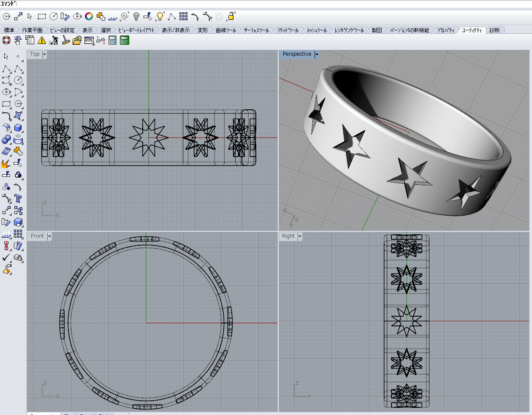Click the check mark icon in sidebar
The image size is (532, 415).
[6, 258]
